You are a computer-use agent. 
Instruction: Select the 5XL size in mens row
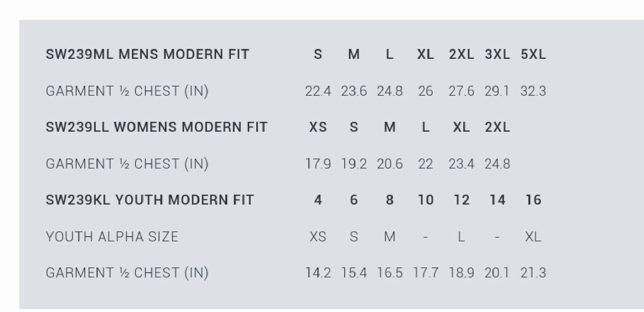tap(533, 54)
